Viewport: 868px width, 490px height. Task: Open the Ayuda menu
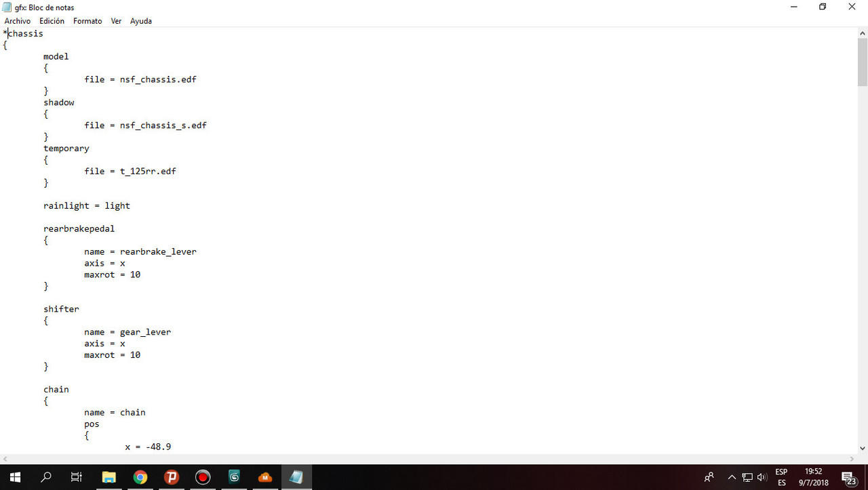pyautogui.click(x=140, y=21)
